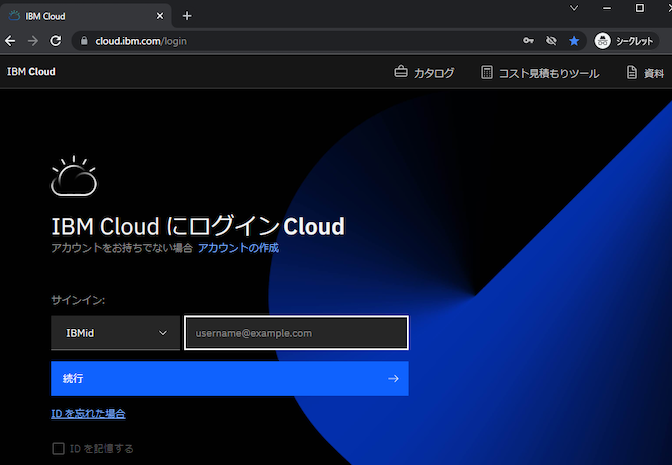This screenshot has width=672, height=465.
Task: Click the tracking-blocked eye icon
Action: point(551,41)
